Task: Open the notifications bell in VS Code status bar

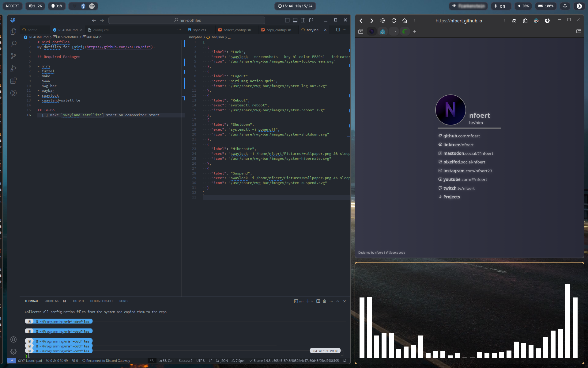Action: click(x=345, y=361)
